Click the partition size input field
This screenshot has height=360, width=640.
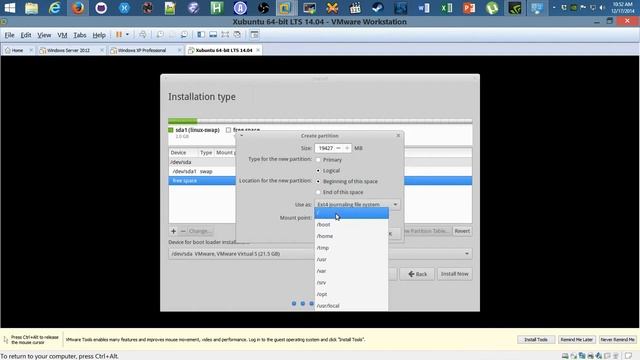325,148
